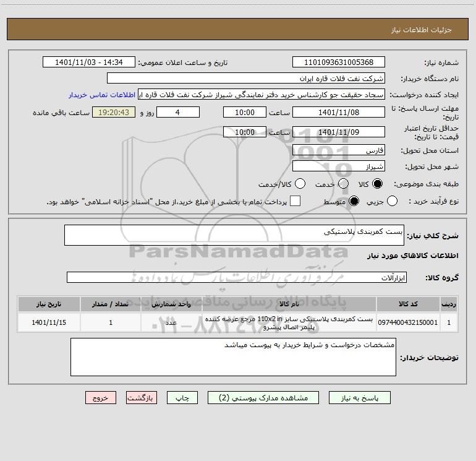Open the اطلاعات تماس خریدار link

tap(102, 95)
